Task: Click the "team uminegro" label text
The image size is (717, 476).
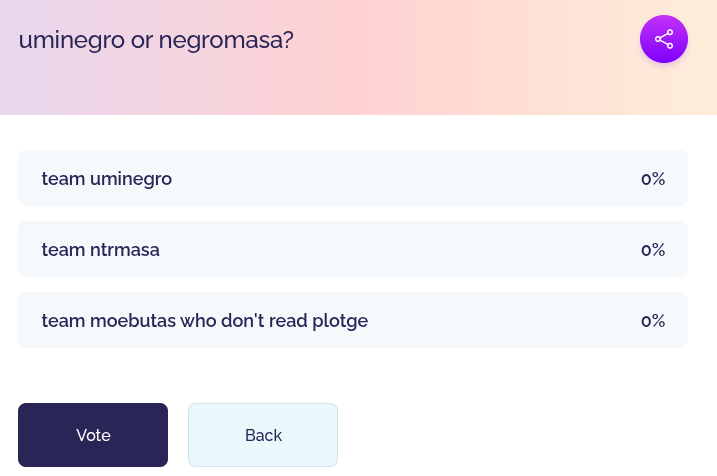Action: tap(107, 179)
